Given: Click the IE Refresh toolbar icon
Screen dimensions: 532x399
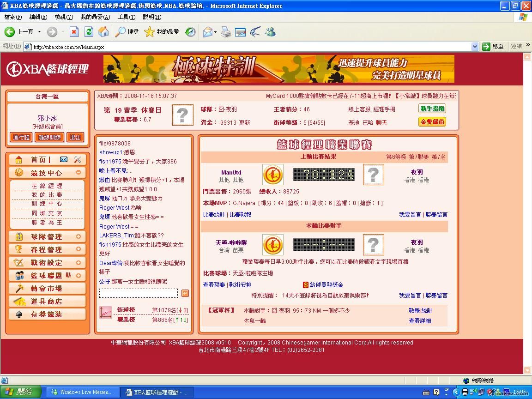Looking at the screenshot, I should click(x=89, y=31).
